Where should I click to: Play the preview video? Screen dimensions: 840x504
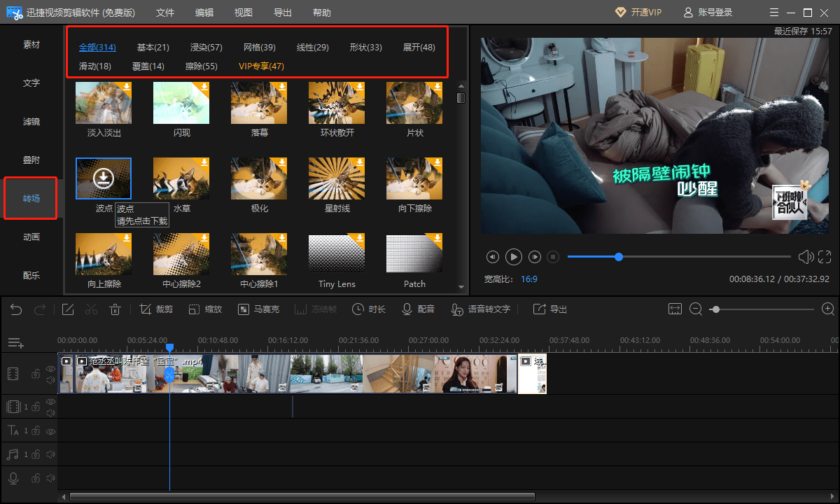[514, 257]
